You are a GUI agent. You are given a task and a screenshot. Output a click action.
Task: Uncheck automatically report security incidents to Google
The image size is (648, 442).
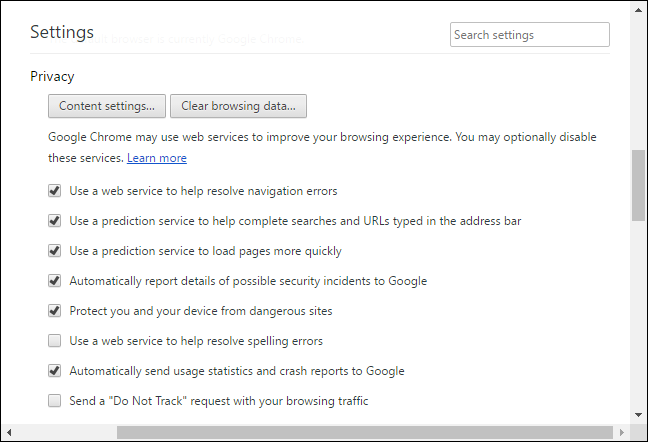(54, 281)
